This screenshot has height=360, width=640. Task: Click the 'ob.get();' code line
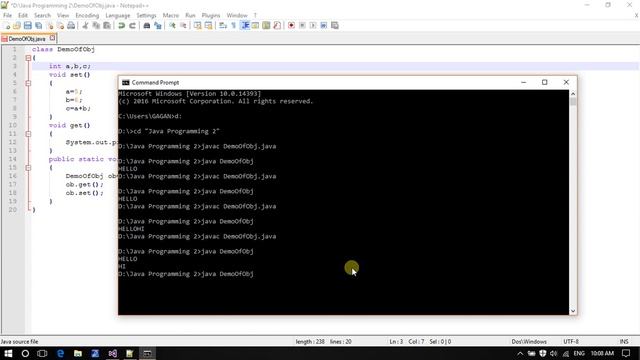tap(84, 184)
